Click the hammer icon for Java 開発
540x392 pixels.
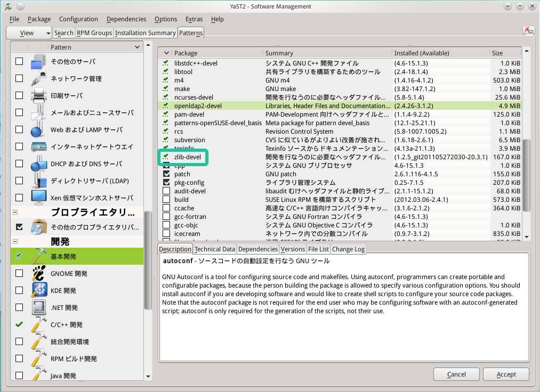pyautogui.click(x=38, y=374)
